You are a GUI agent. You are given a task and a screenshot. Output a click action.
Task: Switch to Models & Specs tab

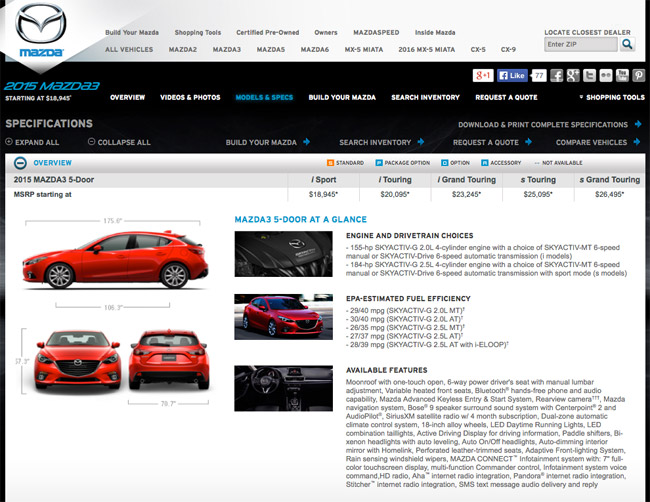click(264, 97)
